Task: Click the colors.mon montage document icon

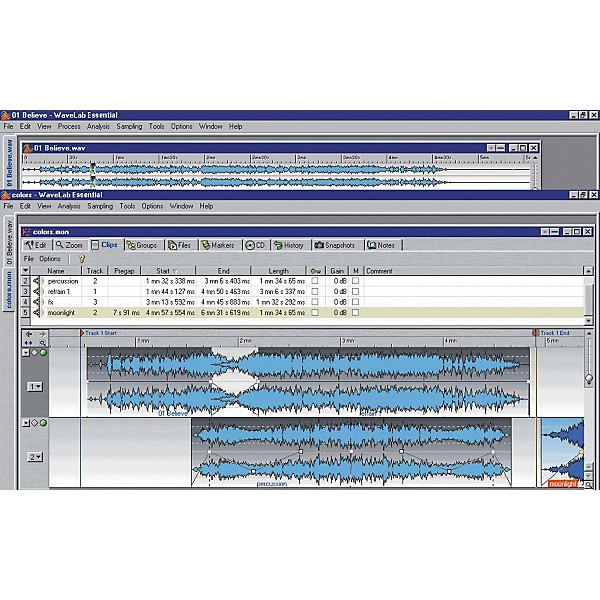Action: pos(26,232)
